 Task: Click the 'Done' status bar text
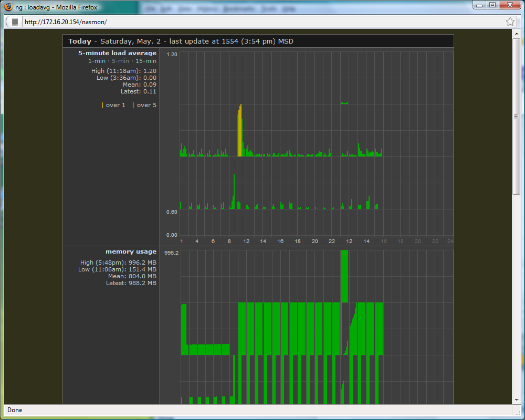click(15, 410)
